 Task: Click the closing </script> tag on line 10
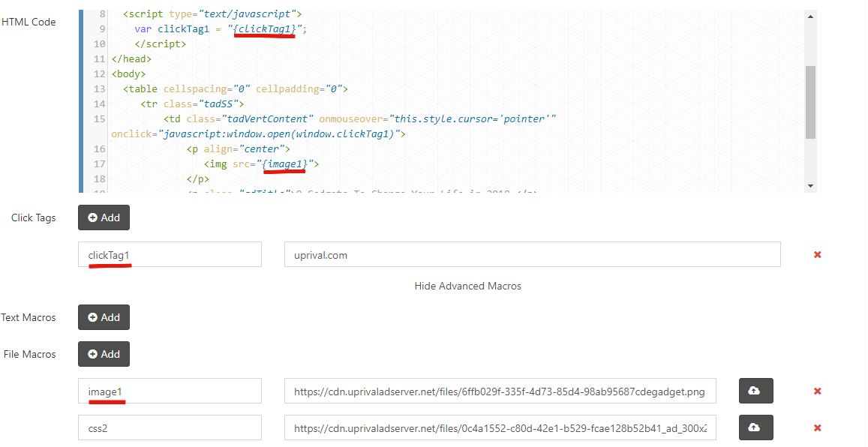tap(161, 44)
